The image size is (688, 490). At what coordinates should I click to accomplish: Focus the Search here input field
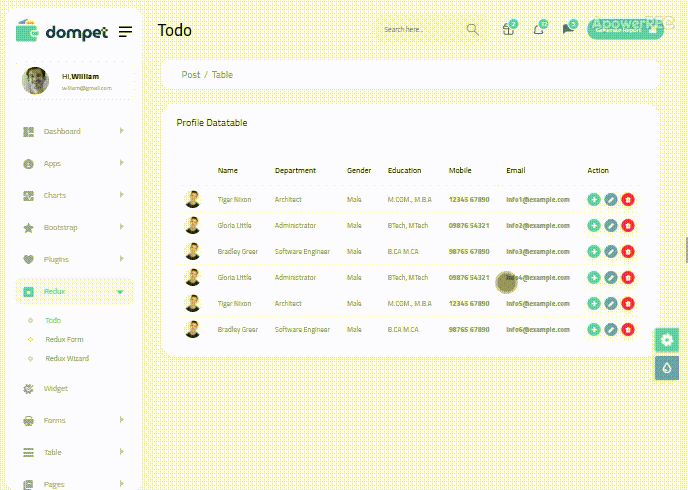tap(421, 29)
